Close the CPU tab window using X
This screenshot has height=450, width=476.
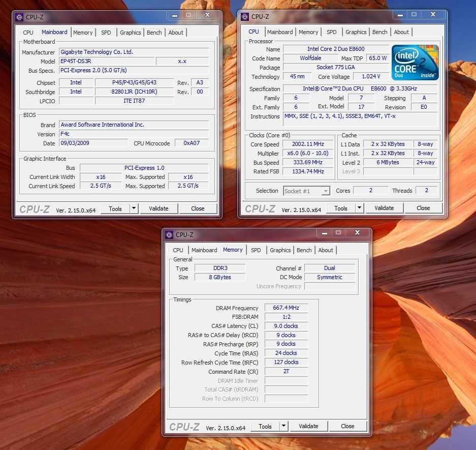[x=433, y=14]
